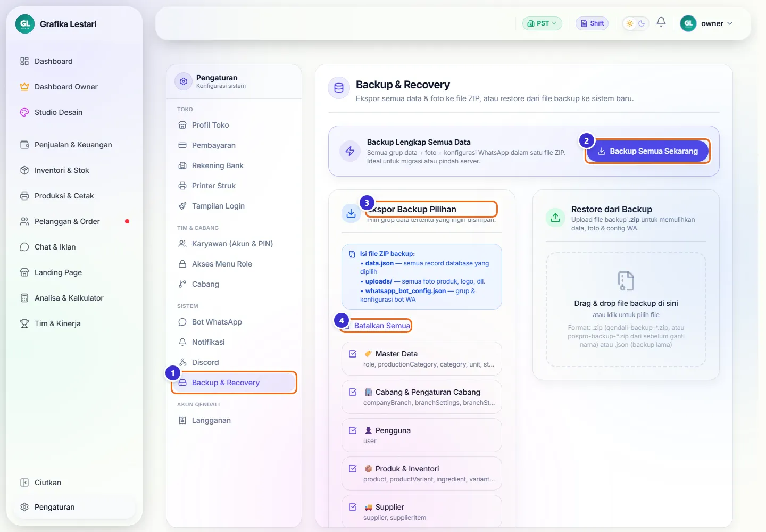Screen dimensions: 766x532
Task: Uncheck the Master Data checkbox
Action: point(353,354)
